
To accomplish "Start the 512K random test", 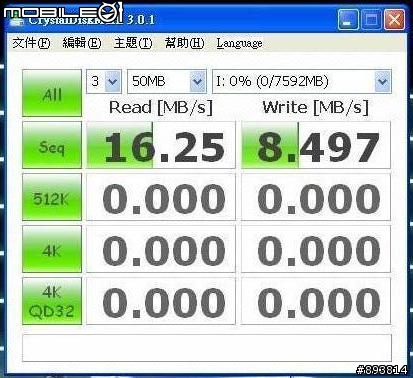I will pyautogui.click(x=52, y=197).
